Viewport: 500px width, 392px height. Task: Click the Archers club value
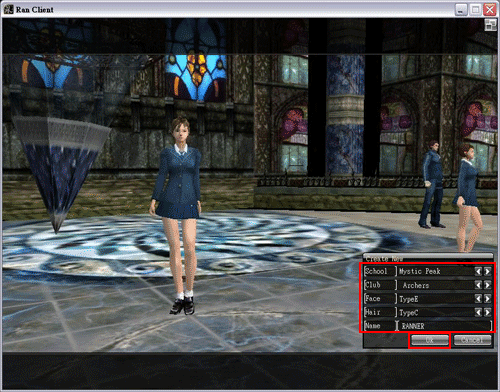click(x=416, y=285)
